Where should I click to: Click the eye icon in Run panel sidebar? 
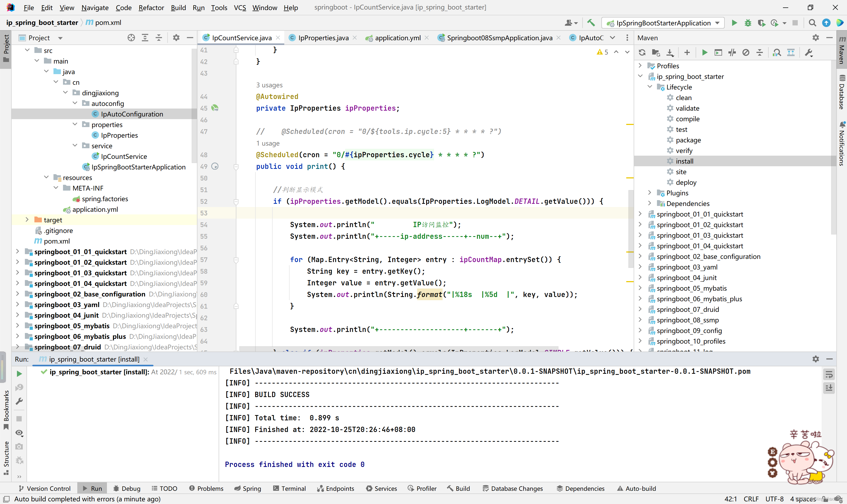point(19,433)
